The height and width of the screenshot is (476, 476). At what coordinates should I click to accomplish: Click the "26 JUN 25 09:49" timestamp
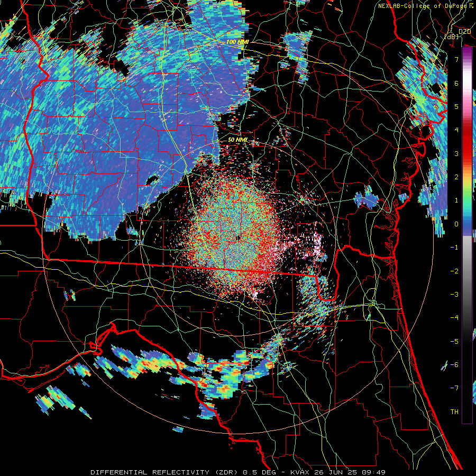pyautogui.click(x=350, y=472)
